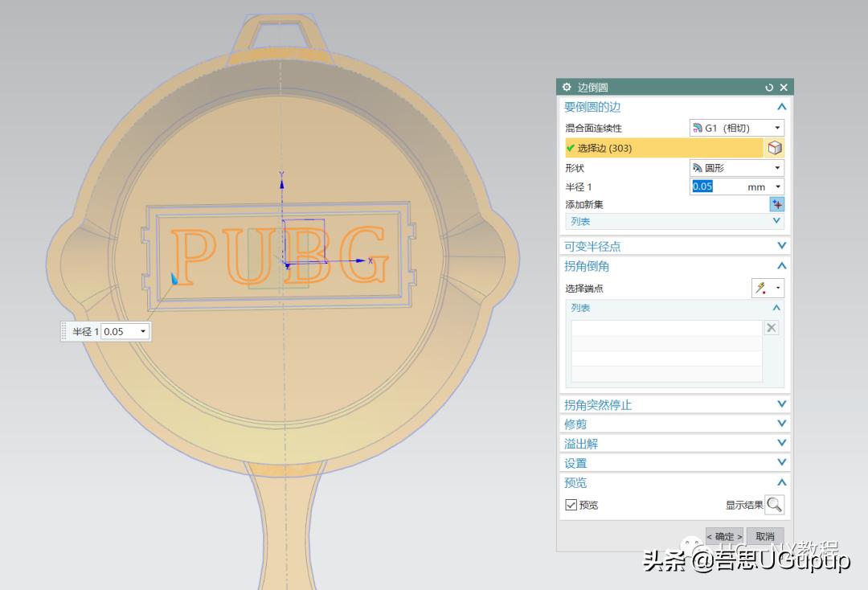Expand the 溢出解 section
Screen dimensions: 868x590
(x=781, y=443)
